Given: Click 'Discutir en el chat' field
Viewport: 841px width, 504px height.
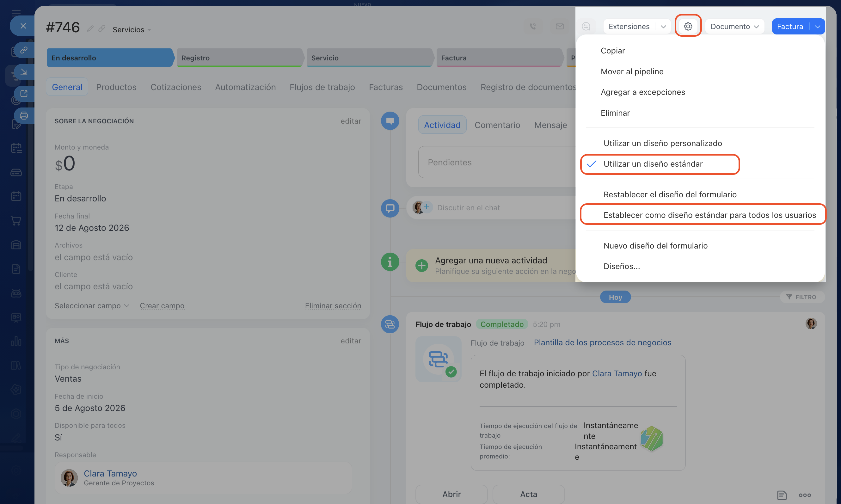Looking at the screenshot, I should (x=468, y=207).
